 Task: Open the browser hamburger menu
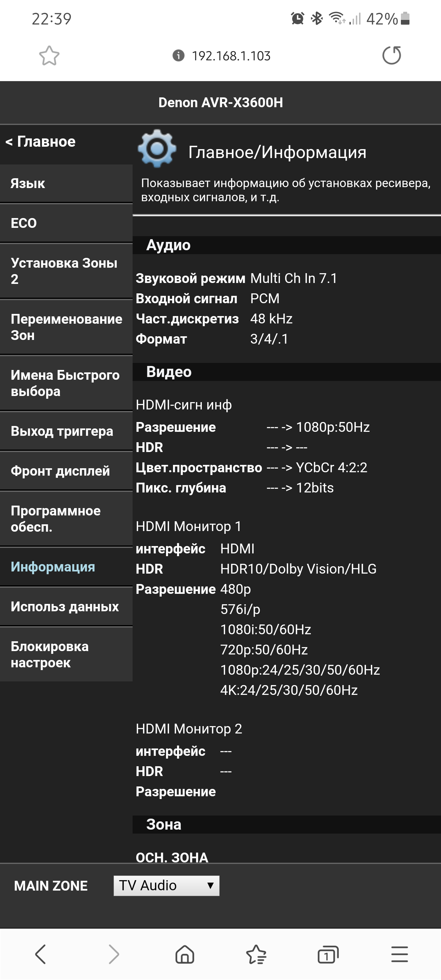pos(400,954)
